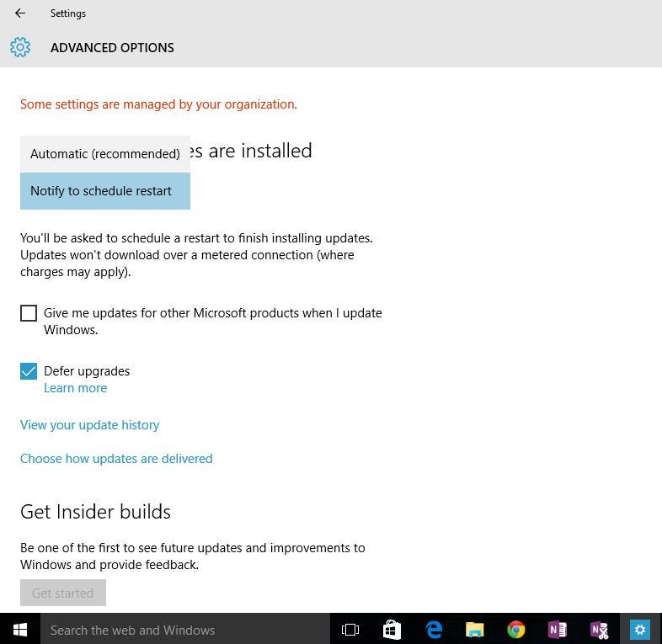Viewport: 662px width, 644px height.
Task: Click the Get started button
Action: coord(63,593)
